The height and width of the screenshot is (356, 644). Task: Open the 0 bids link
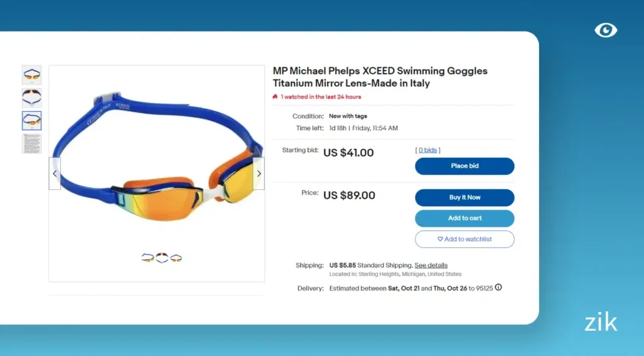coord(428,150)
